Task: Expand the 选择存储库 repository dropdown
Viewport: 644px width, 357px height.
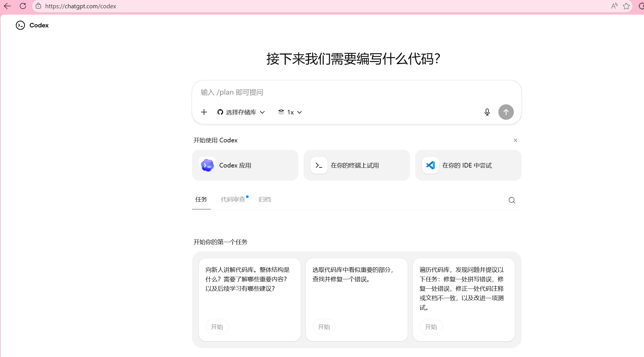Action: (241, 112)
